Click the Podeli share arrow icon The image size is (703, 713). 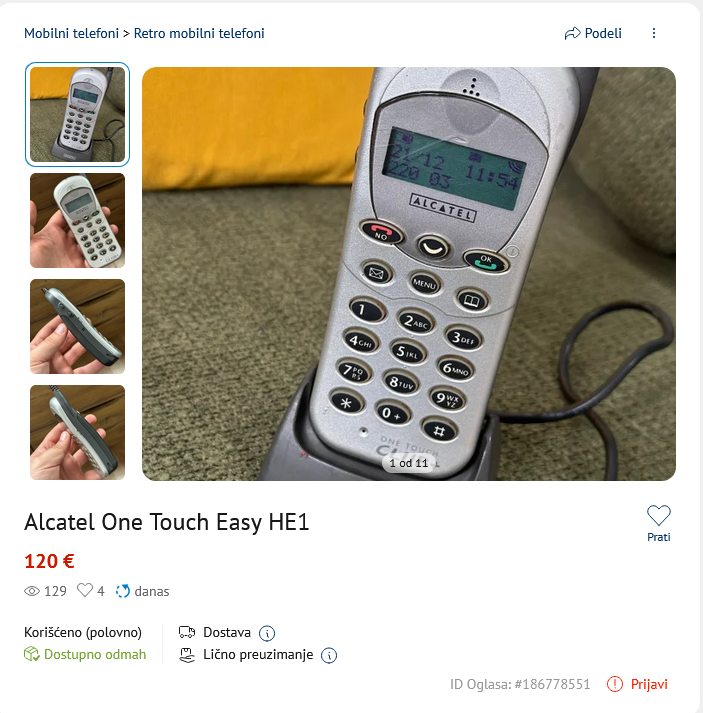pyautogui.click(x=572, y=33)
